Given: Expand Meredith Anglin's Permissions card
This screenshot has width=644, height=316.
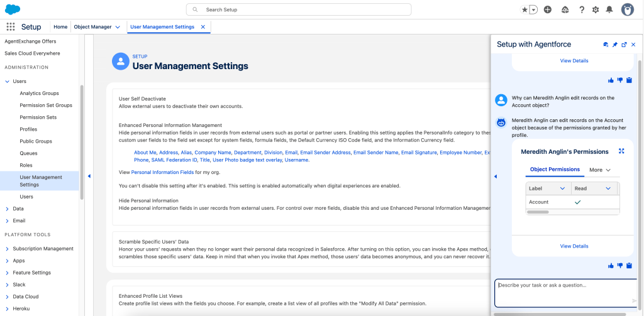Looking at the screenshot, I should pos(621,151).
